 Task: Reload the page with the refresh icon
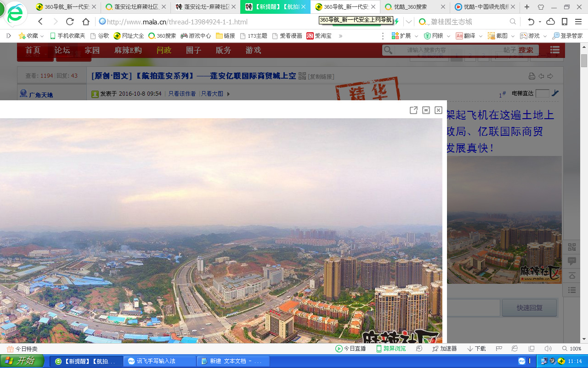pos(70,22)
